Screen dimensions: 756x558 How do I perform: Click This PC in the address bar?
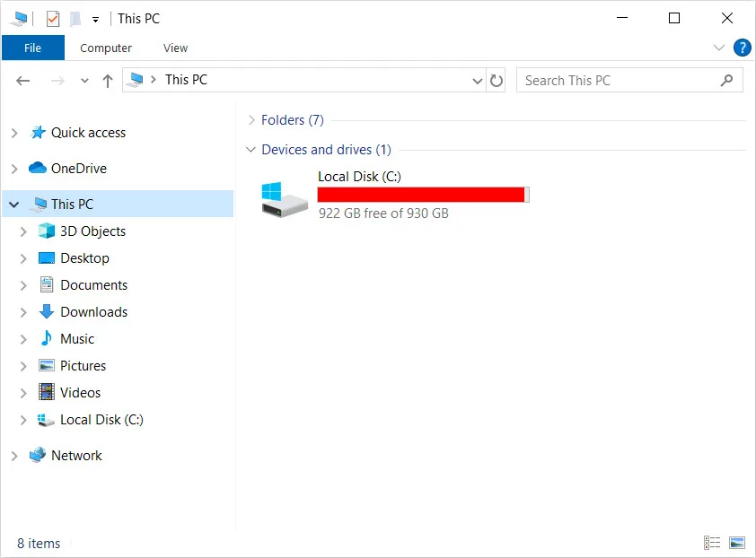[x=186, y=80]
